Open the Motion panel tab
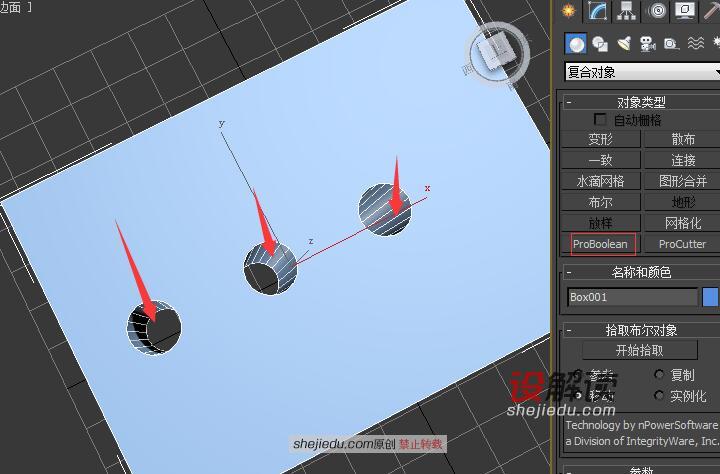 point(657,11)
